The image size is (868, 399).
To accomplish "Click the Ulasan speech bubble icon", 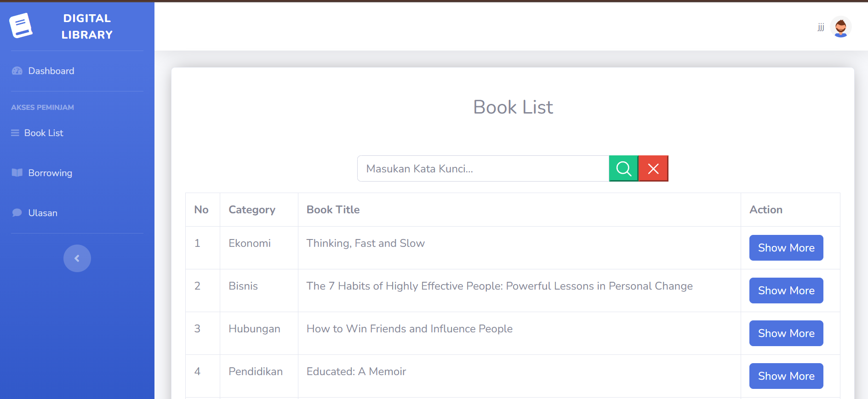I will click(x=17, y=213).
